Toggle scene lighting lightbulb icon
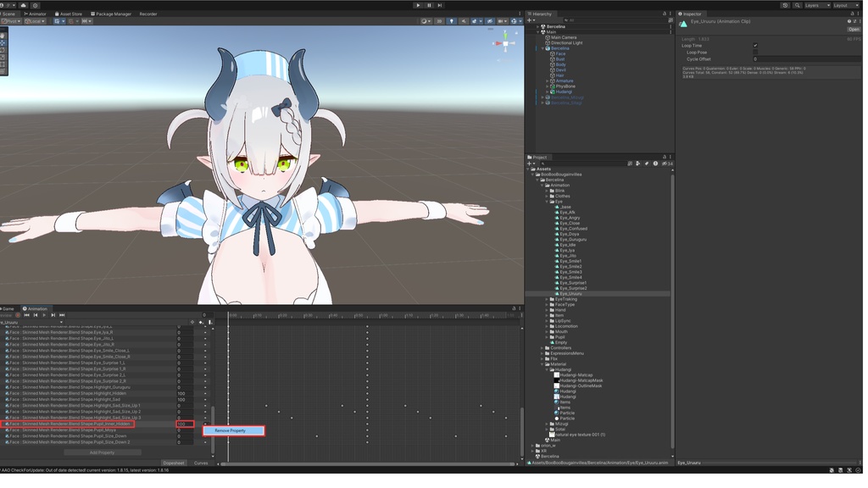 452,21
